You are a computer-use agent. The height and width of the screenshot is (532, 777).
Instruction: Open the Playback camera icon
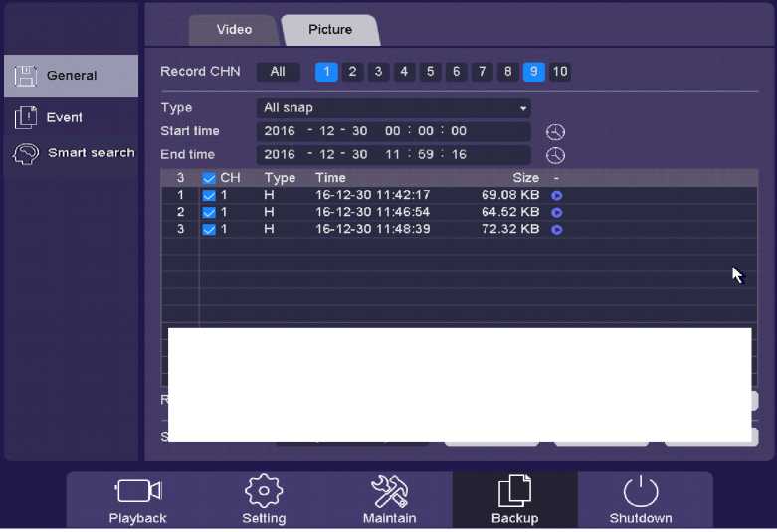click(137, 491)
